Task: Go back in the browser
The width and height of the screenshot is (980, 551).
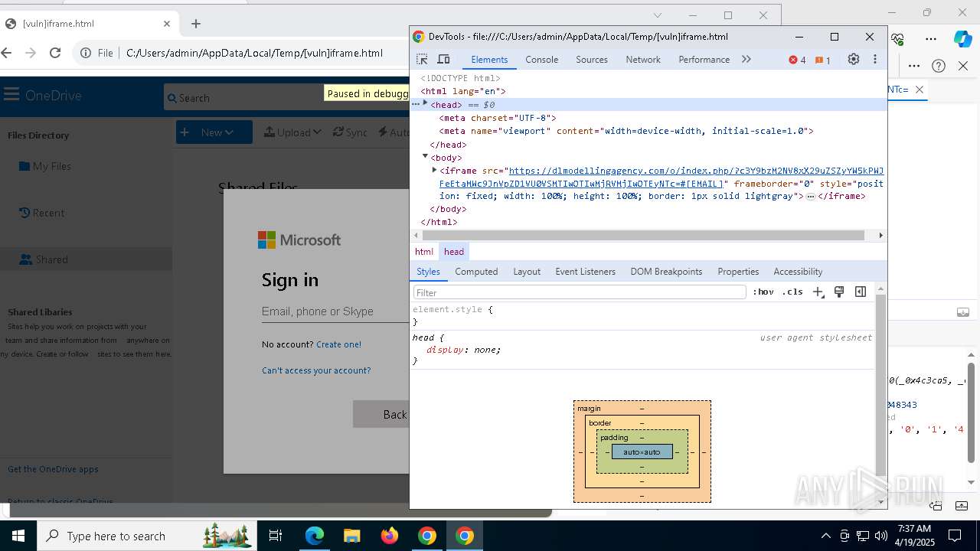Action: click(7, 53)
